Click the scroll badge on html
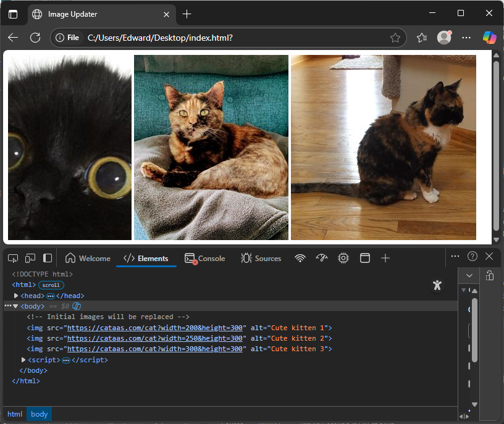The image size is (504, 424). click(x=51, y=285)
